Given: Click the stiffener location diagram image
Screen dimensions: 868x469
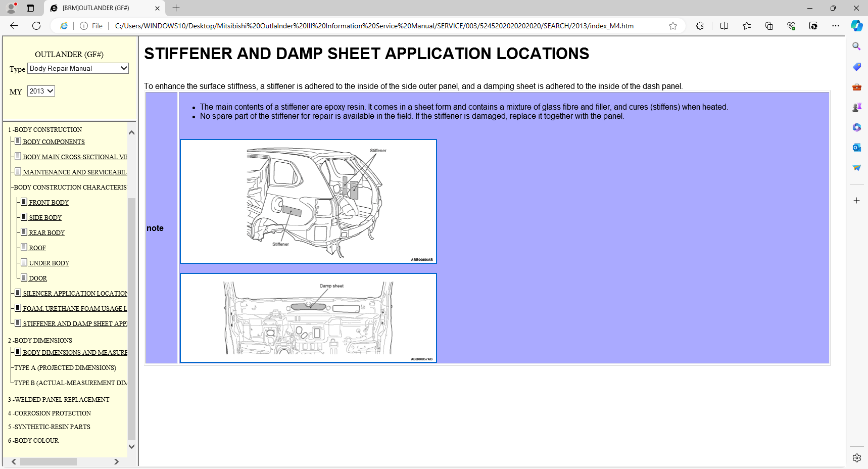Looking at the screenshot, I should coord(308,201).
